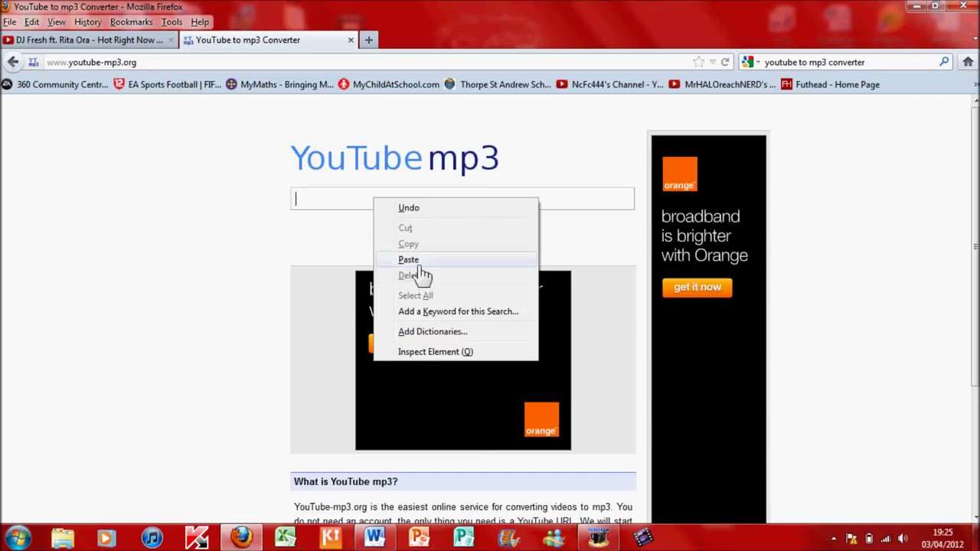Viewport: 980px width, 551px height.
Task: Click the browser Back arrow button
Action: tap(13, 62)
